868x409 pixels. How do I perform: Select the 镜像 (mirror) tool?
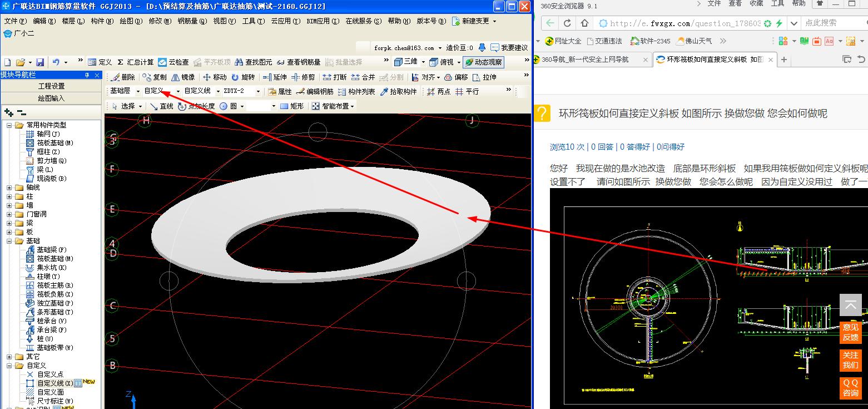[x=183, y=77]
